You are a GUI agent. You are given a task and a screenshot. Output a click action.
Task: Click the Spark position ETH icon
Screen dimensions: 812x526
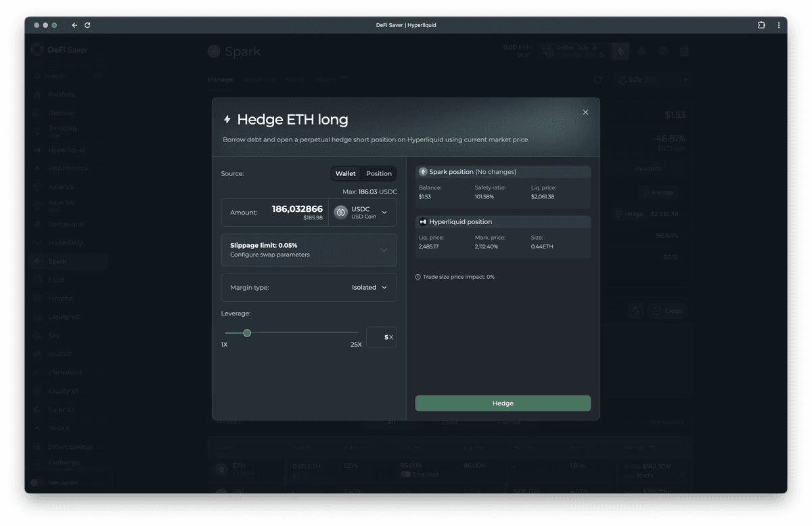pos(423,172)
